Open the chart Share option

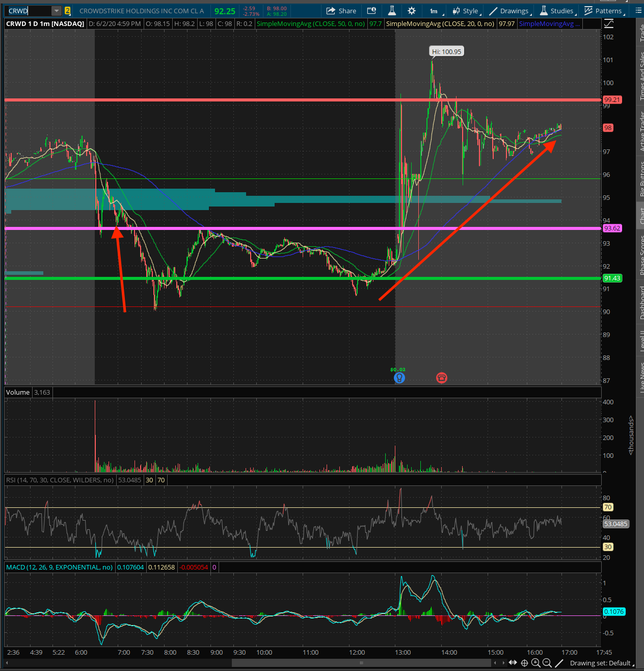point(341,11)
